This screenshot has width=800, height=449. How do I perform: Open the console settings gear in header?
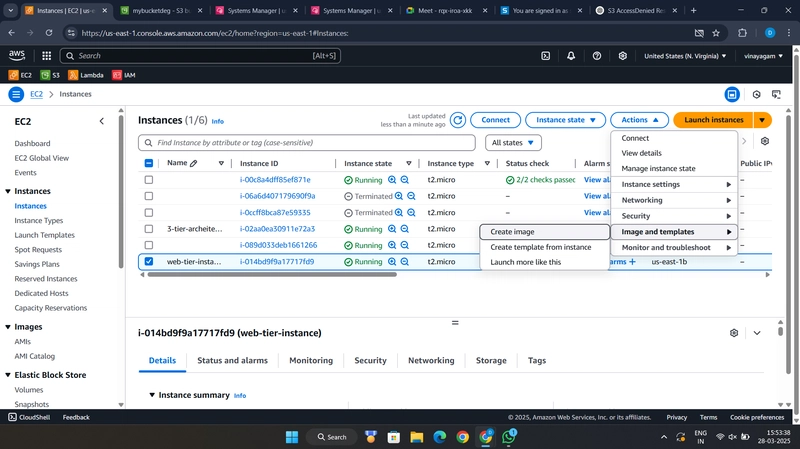[622, 56]
